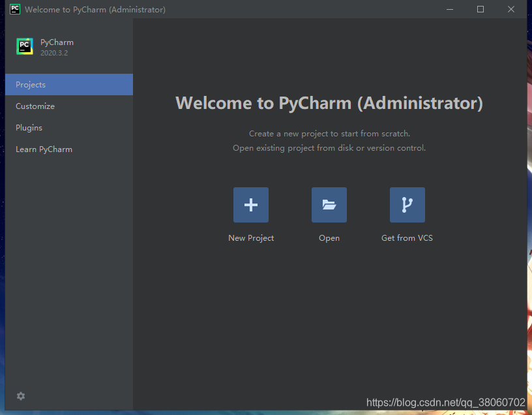This screenshot has width=532, height=415.
Task: Click the New Project plus icon
Action: tap(251, 205)
